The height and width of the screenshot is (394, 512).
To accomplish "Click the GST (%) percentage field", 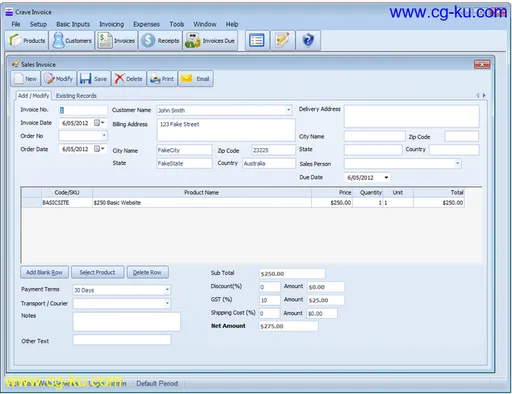I will pos(270,300).
